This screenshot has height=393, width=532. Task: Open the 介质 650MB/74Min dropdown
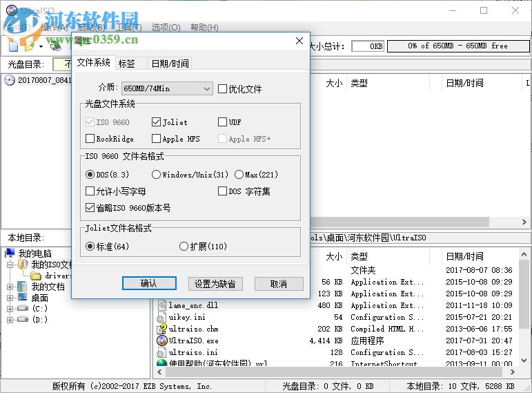coord(167,88)
